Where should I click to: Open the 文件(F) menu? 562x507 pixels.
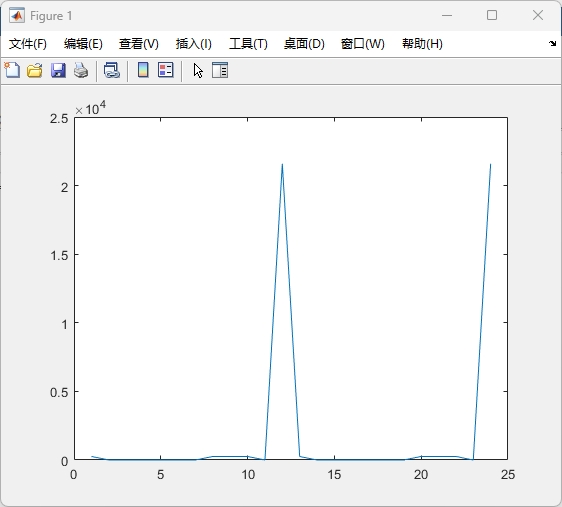coord(28,44)
